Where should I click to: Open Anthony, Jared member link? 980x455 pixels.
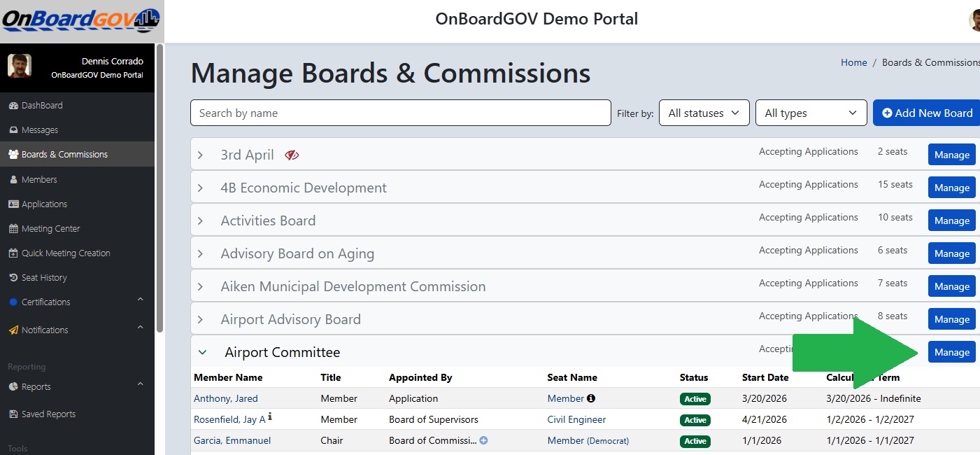[x=226, y=398]
